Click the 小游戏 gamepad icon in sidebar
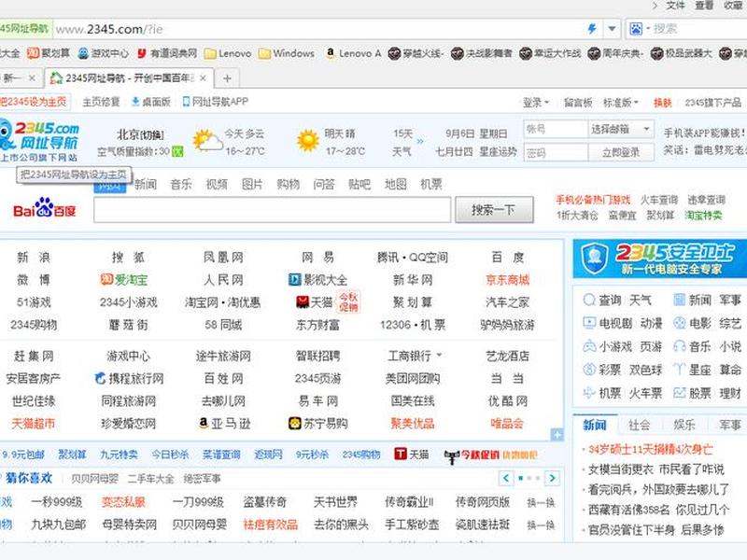The height and width of the screenshot is (560, 747). click(x=589, y=346)
